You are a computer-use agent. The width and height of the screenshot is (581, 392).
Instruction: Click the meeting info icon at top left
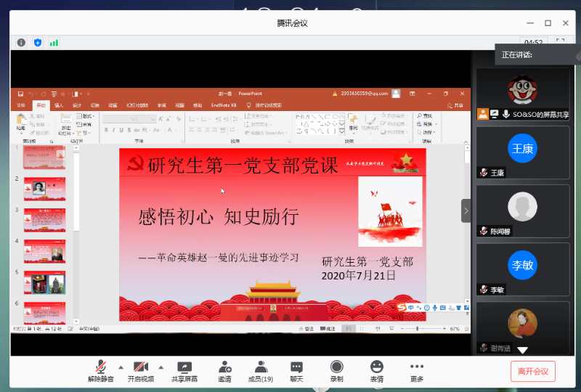21,43
